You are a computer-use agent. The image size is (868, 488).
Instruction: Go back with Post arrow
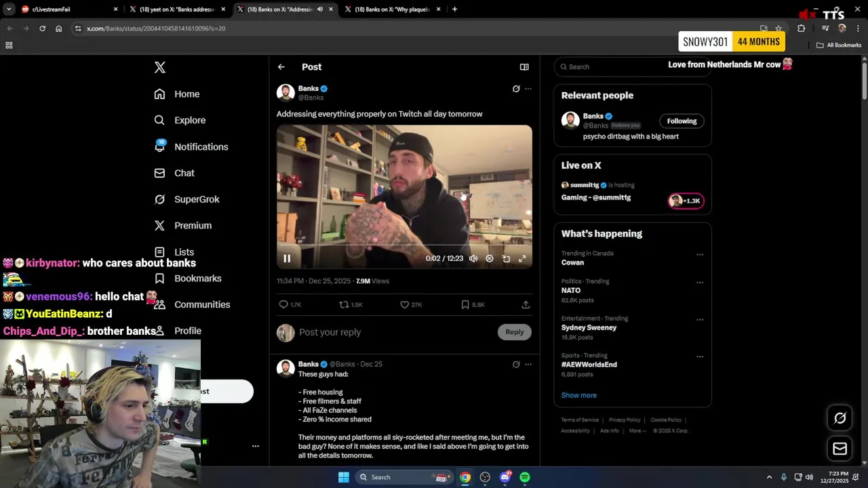click(281, 67)
